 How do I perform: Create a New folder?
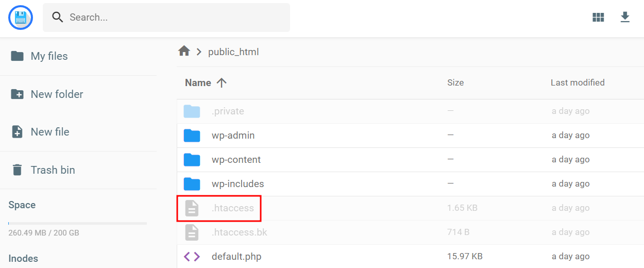[x=57, y=94]
